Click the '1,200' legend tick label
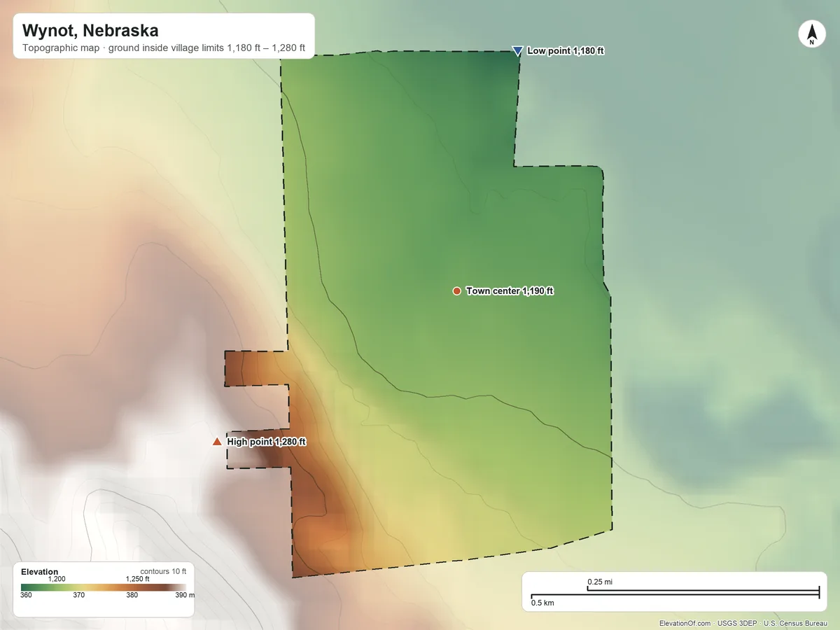The height and width of the screenshot is (630, 840). 57,579
